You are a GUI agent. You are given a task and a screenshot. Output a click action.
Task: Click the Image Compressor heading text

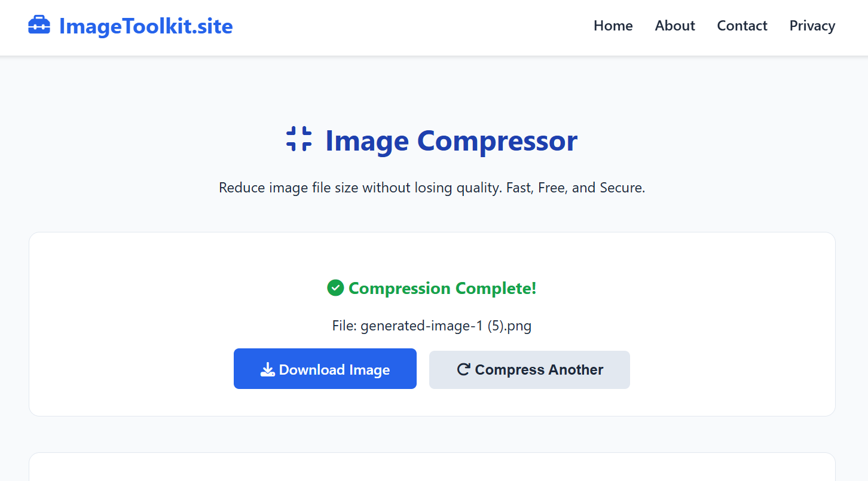click(451, 140)
